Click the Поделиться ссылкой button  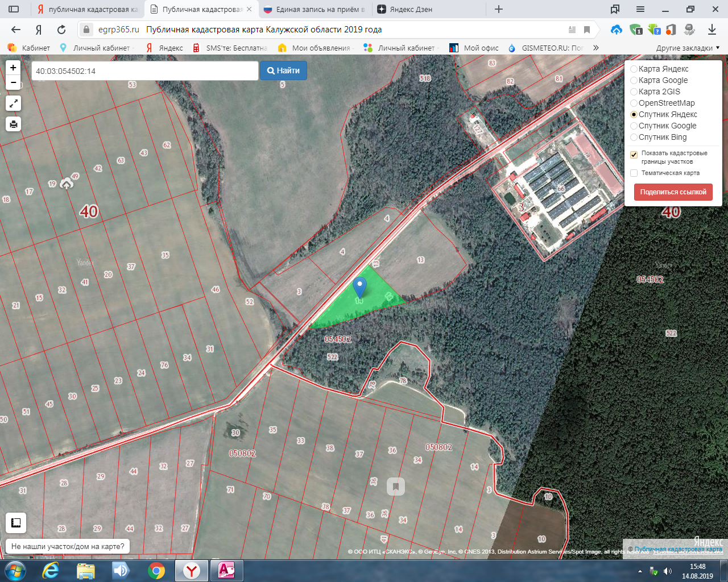pos(673,192)
